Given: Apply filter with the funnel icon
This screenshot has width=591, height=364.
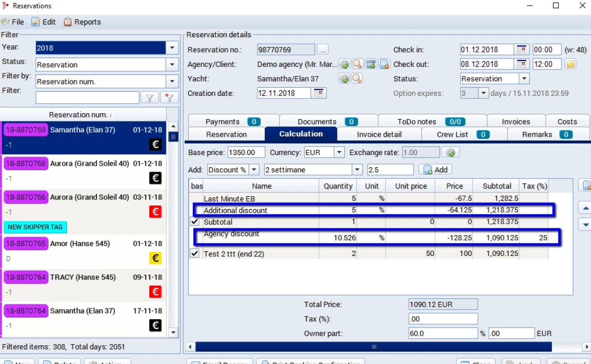Looking at the screenshot, I should 149,98.
